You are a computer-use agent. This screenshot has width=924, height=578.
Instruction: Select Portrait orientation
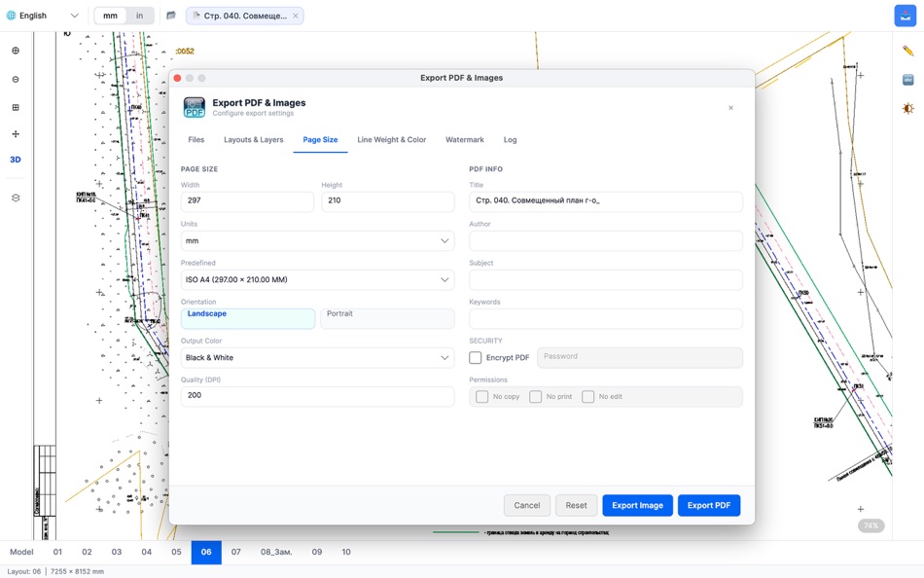tap(387, 318)
